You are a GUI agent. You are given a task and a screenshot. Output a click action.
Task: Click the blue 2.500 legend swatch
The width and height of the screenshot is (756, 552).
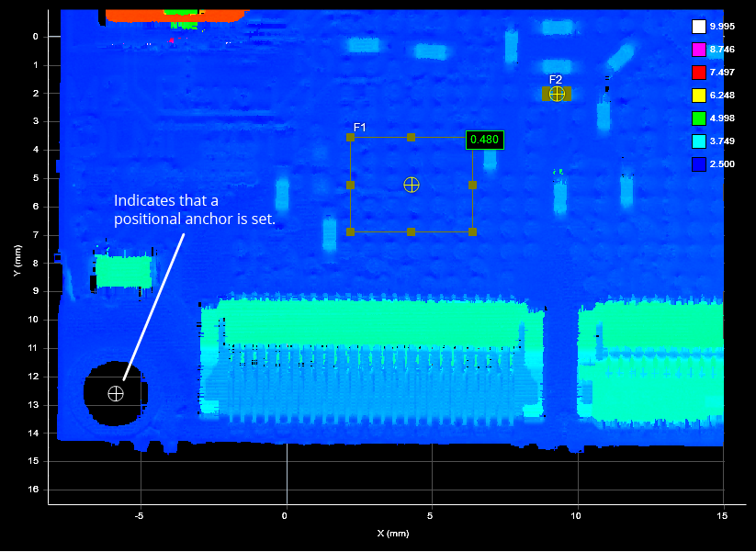[699, 164]
